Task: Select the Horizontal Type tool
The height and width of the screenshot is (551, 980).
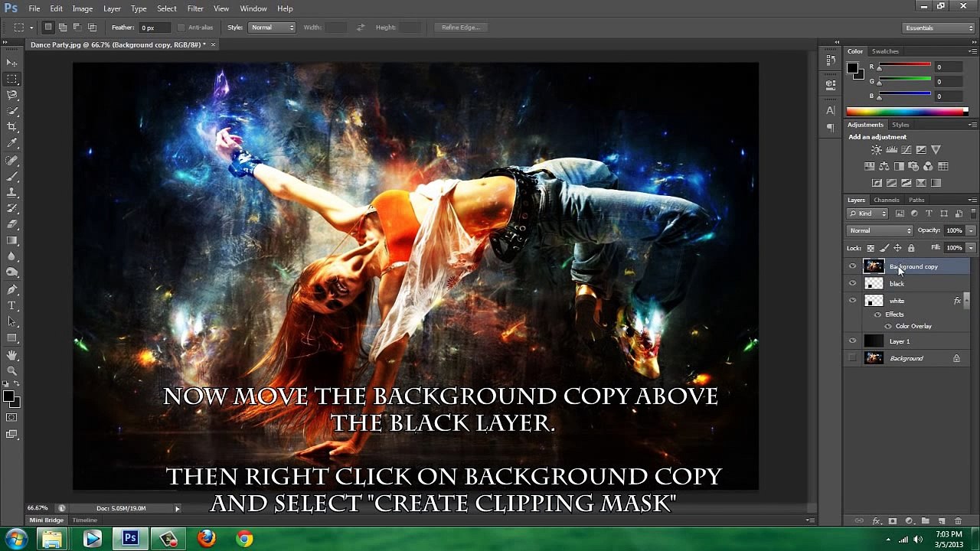Action: [12, 306]
